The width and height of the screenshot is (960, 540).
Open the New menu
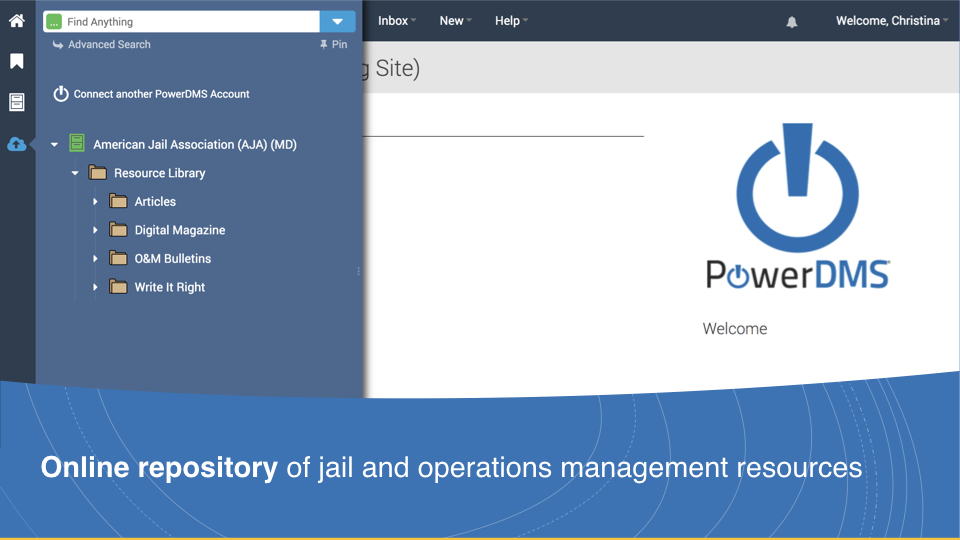click(456, 21)
